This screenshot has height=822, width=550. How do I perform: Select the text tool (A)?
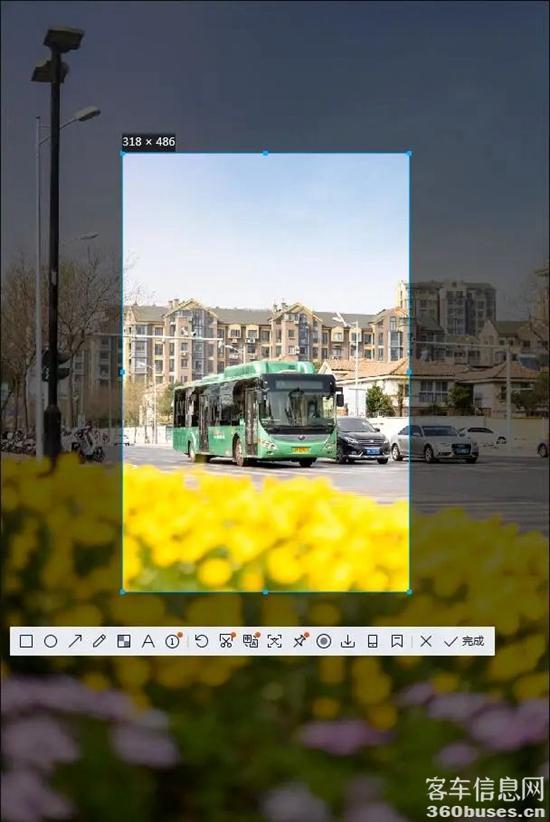pos(148,641)
